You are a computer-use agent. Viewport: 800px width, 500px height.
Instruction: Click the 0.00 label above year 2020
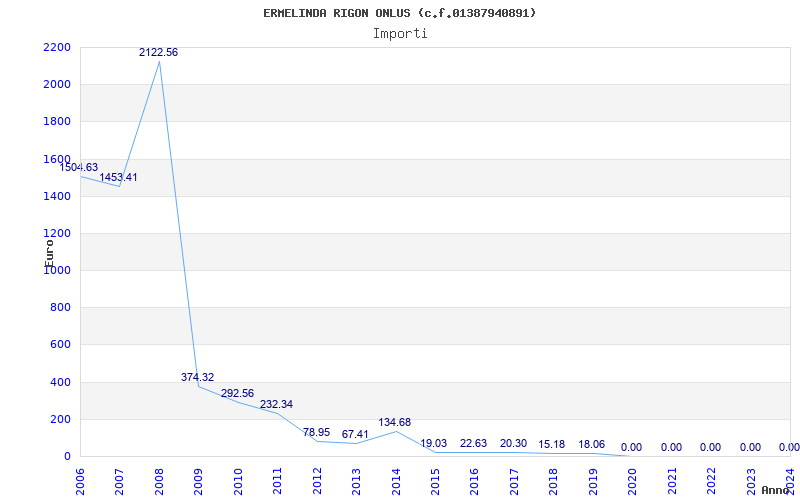coord(632,447)
